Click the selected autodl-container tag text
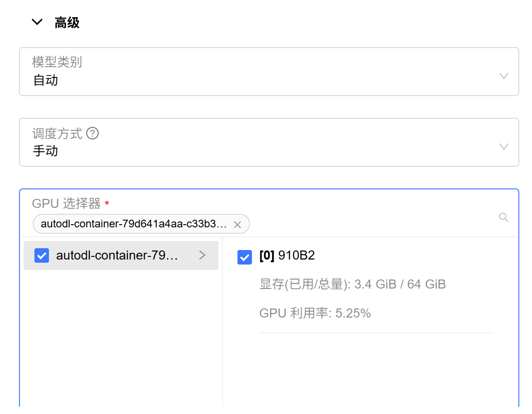This screenshot has width=532, height=414. tap(134, 224)
